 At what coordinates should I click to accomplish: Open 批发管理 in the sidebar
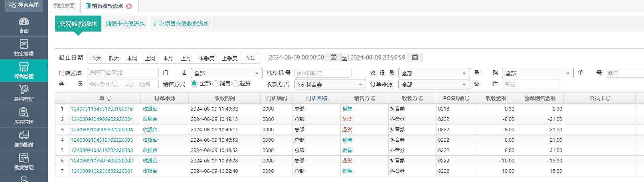pyautogui.click(x=24, y=161)
